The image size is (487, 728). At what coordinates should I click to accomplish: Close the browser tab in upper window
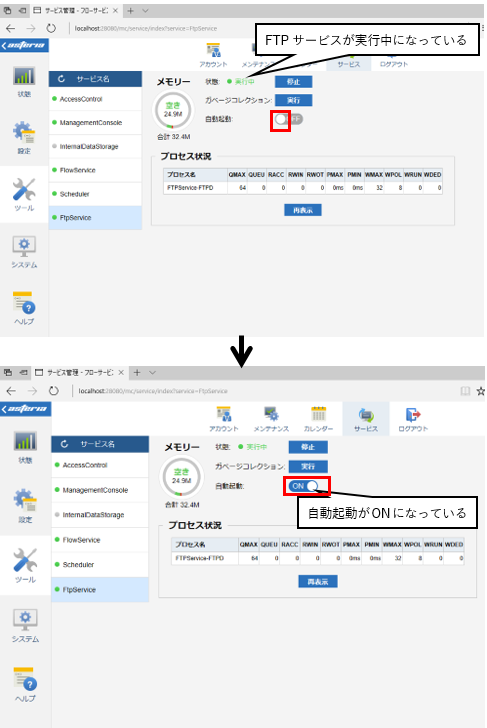click(x=115, y=10)
